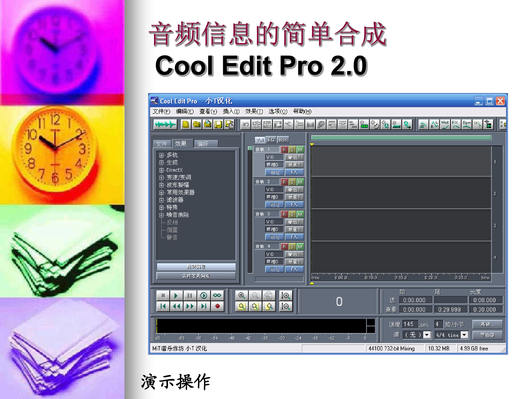Click the 高级... button
The width and height of the screenshot is (532, 399).
tap(487, 324)
